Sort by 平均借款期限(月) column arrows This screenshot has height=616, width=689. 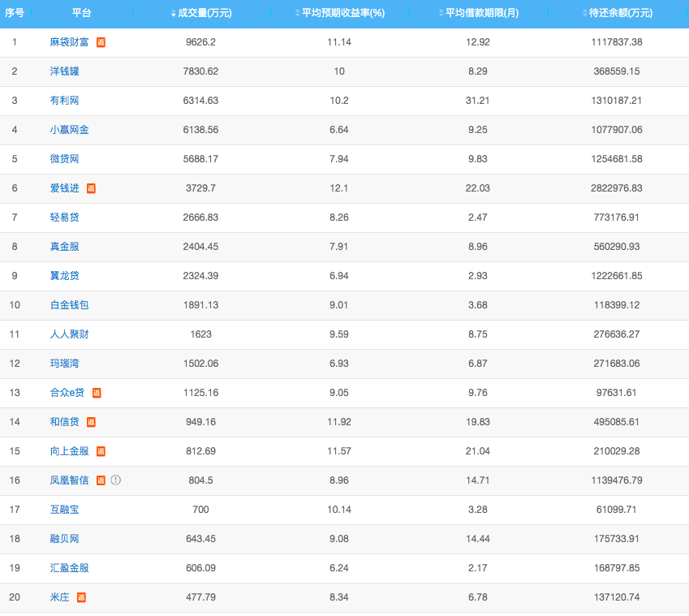click(x=441, y=13)
